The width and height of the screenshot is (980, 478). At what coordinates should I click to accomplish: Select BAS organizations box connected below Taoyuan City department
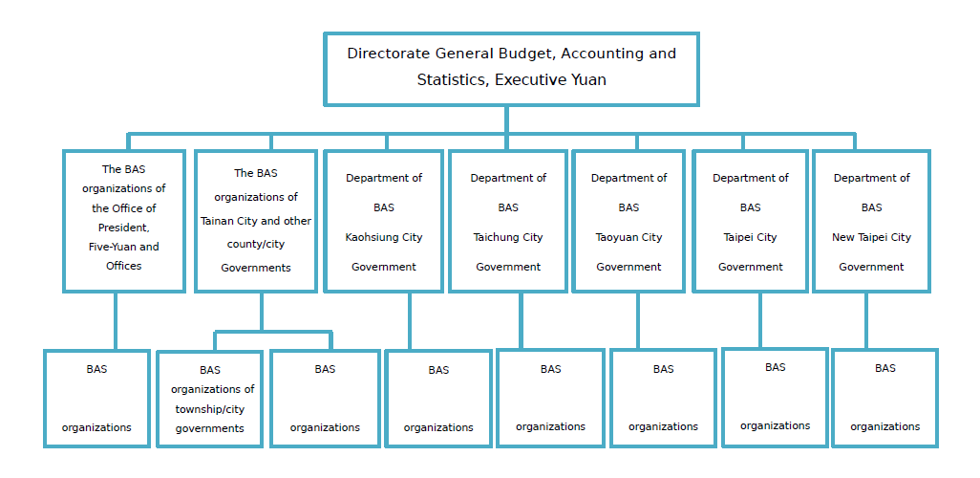pos(663,398)
